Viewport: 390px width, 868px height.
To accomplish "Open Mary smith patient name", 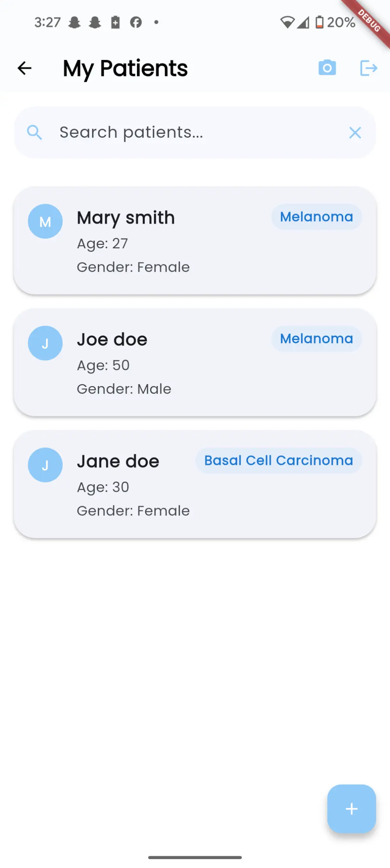I will 126,218.
